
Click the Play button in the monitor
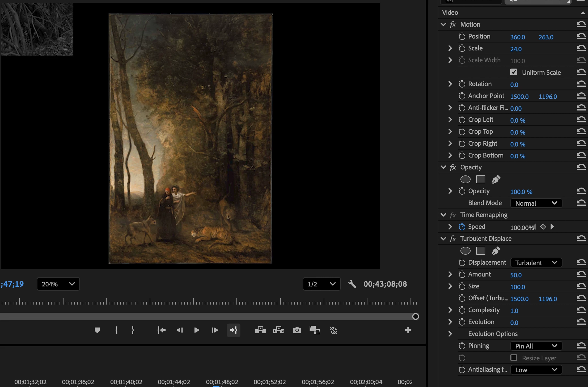[197, 330]
